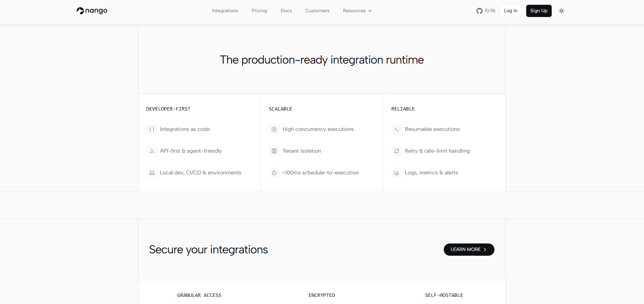644x304 pixels.
Task: Click the "Resumable executions" text
Action: tap(432, 129)
